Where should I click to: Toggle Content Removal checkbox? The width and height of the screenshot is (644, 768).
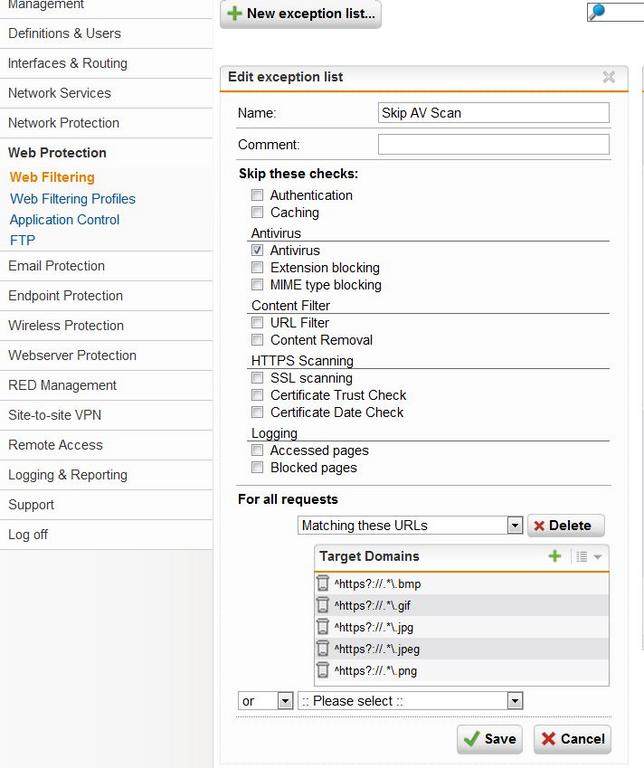[257, 340]
